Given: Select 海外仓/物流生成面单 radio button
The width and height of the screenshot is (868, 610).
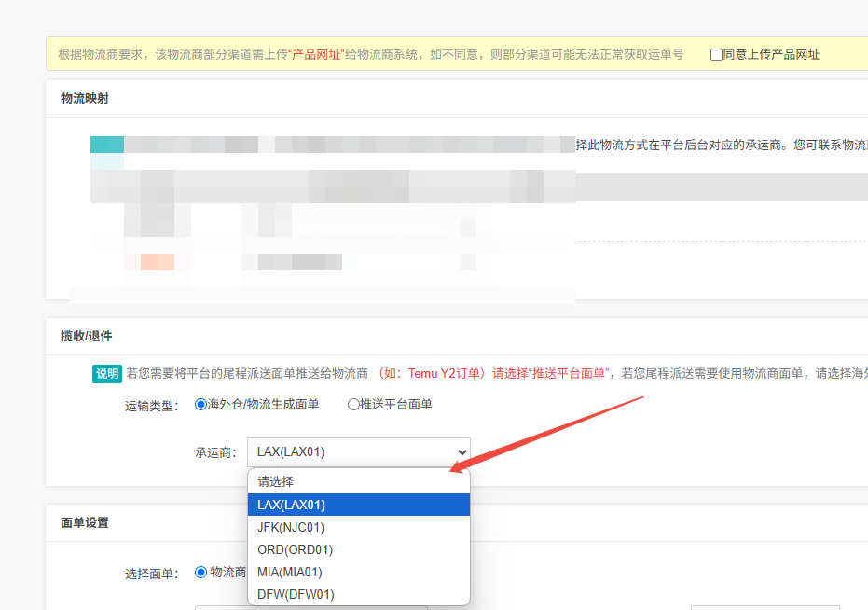Looking at the screenshot, I should click(x=200, y=405).
